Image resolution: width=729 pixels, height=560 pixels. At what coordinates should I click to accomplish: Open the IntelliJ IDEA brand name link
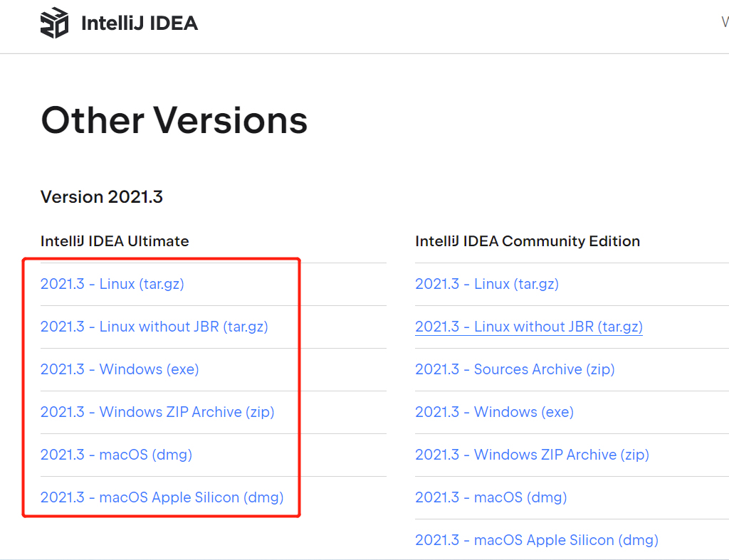tap(140, 23)
